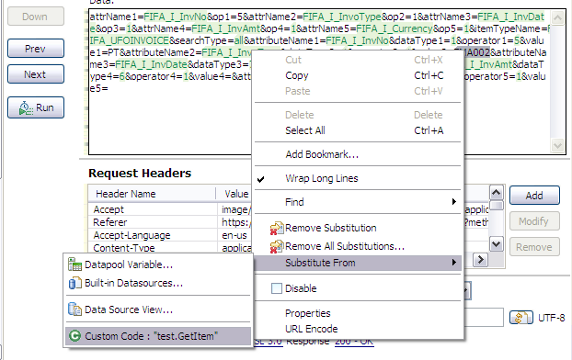Click the Remove Substitution icon
This screenshot has width=572, height=360.
(277, 228)
